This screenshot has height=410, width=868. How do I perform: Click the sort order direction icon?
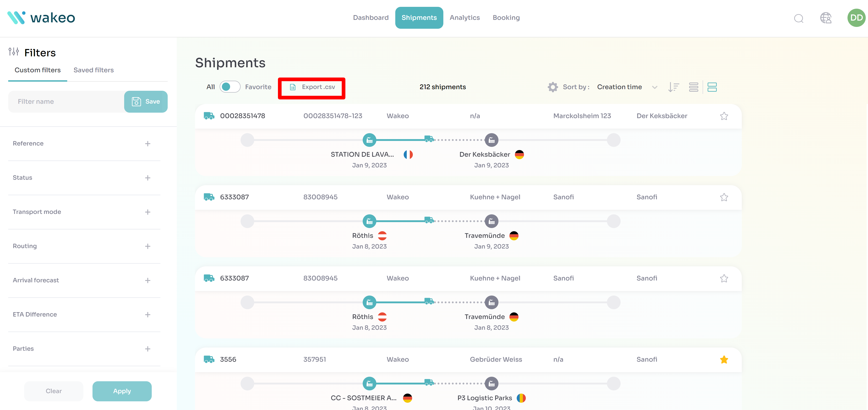[673, 87]
